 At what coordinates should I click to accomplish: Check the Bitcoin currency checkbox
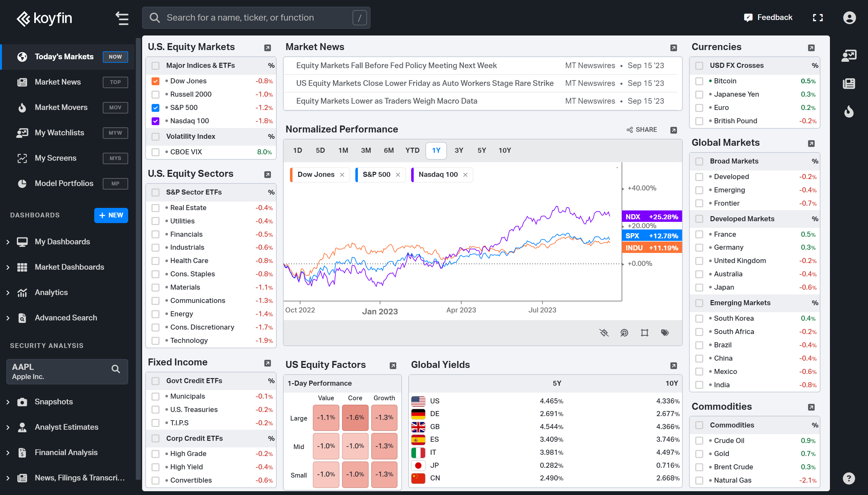click(700, 81)
